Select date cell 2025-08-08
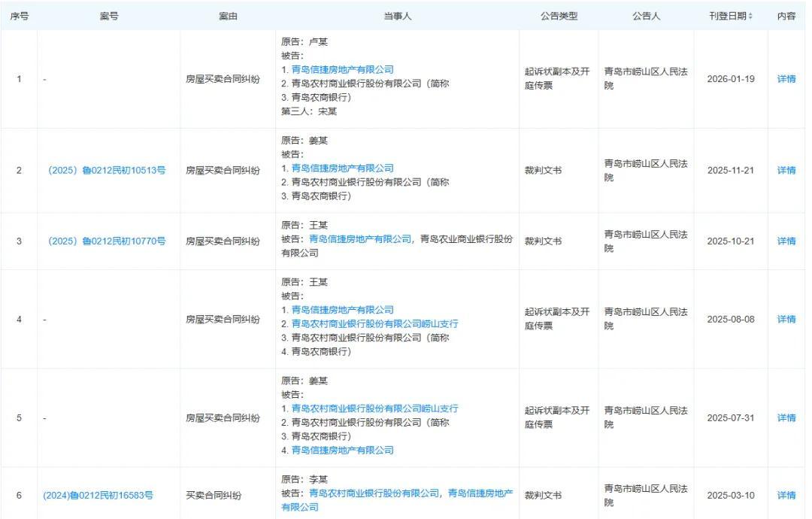Image resolution: width=812 pixels, height=519 pixels. click(x=731, y=319)
